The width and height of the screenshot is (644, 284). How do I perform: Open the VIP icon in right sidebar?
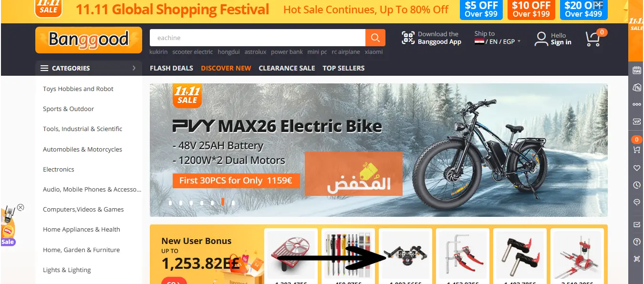coord(636,122)
